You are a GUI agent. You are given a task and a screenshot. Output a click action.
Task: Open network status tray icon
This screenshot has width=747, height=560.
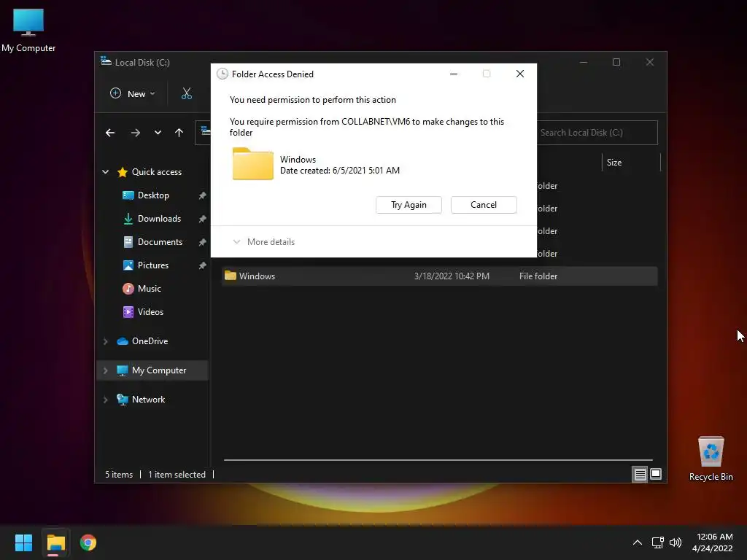click(658, 542)
